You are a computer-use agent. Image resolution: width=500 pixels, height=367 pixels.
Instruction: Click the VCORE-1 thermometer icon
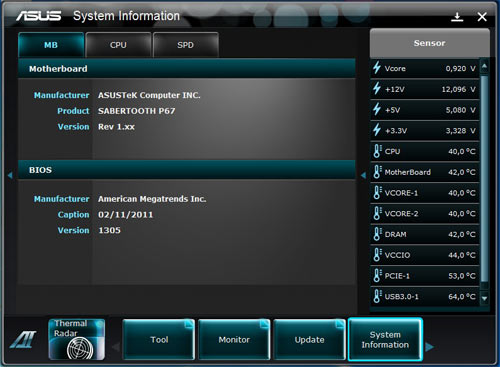click(x=377, y=192)
